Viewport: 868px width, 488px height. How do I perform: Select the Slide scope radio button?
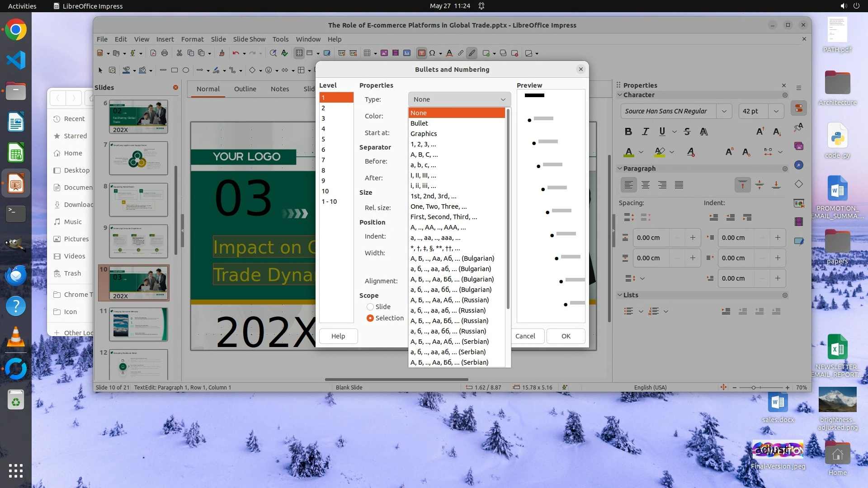(x=370, y=307)
